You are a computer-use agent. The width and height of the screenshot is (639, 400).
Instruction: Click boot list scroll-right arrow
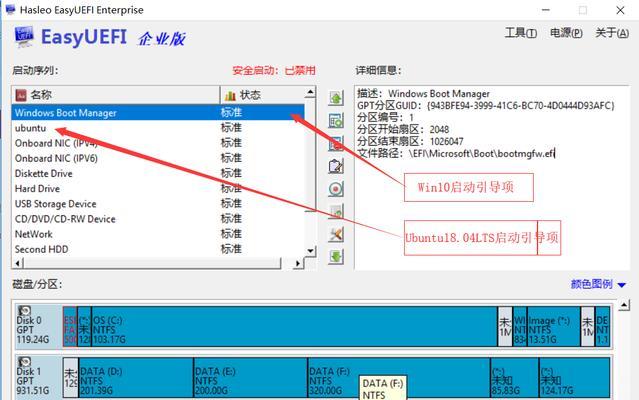pyautogui.click(x=298, y=264)
